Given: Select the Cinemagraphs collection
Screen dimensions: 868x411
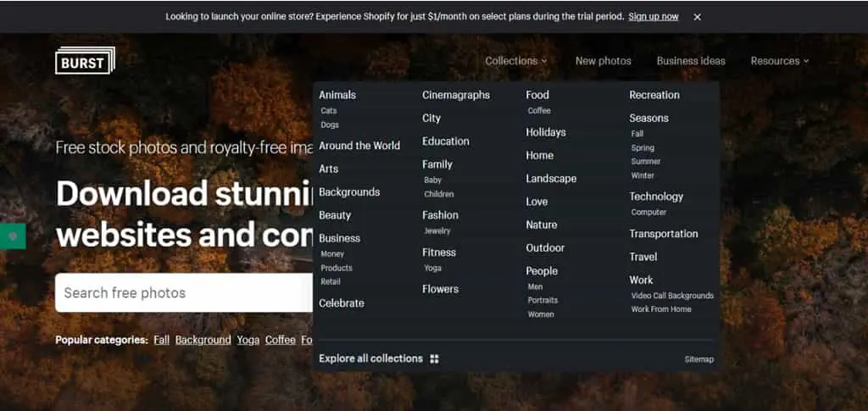Looking at the screenshot, I should pyautogui.click(x=456, y=95).
